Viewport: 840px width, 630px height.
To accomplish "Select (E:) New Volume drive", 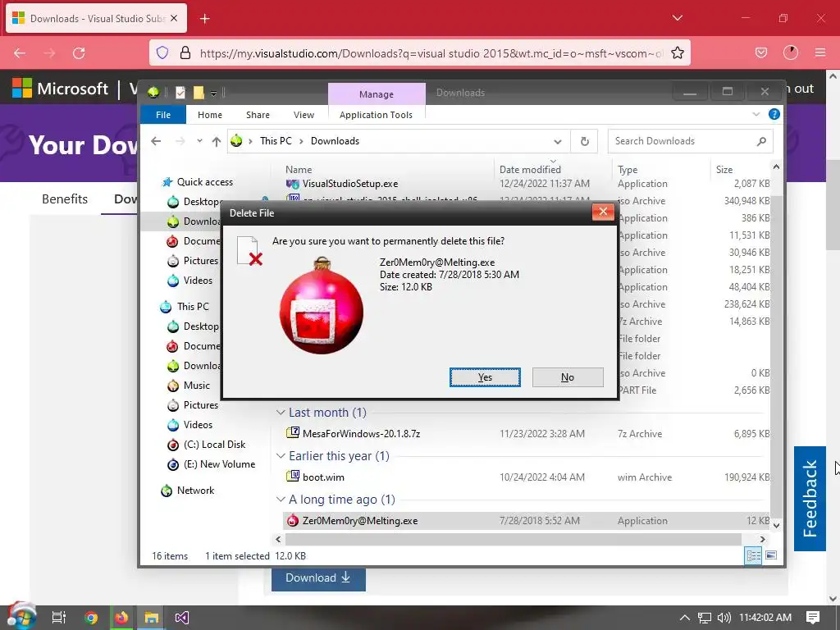I will click(x=219, y=464).
